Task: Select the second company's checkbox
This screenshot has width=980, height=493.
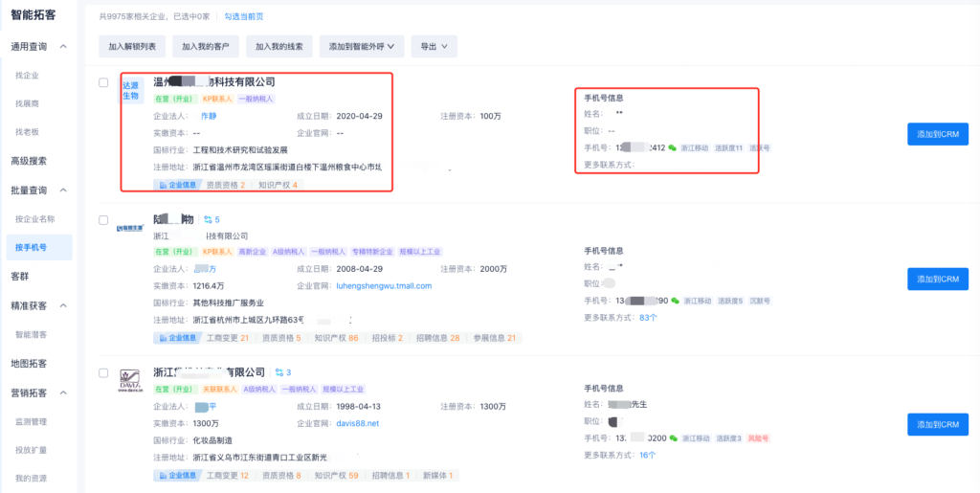Action: coord(104,220)
